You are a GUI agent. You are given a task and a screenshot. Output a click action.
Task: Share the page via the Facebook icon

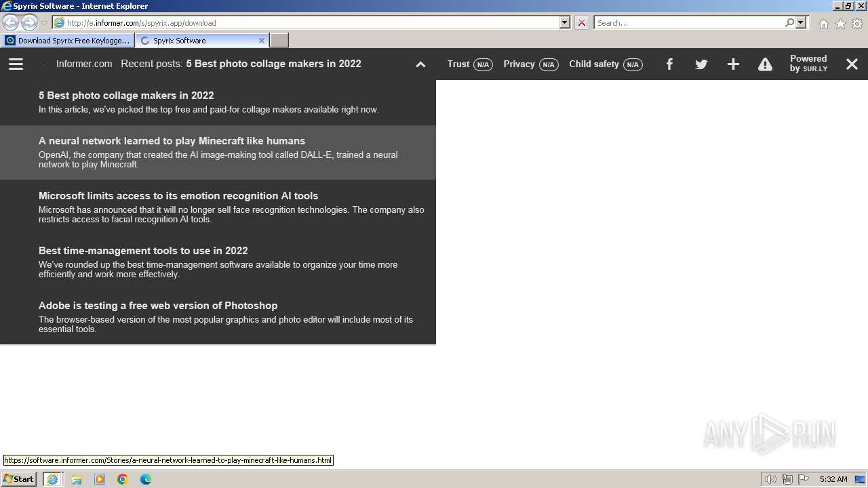pyautogui.click(x=669, y=64)
